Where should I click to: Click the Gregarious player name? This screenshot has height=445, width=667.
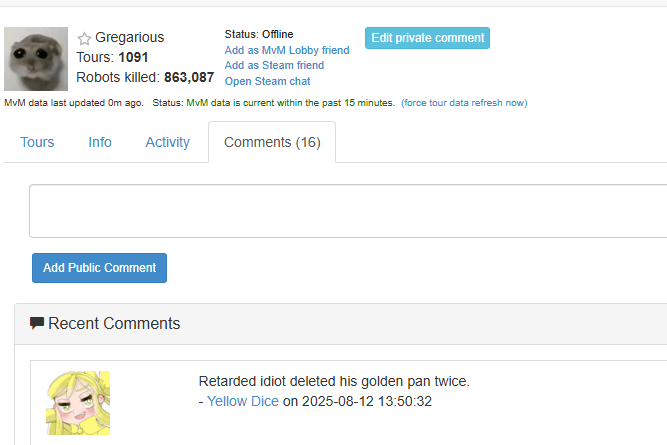click(130, 37)
